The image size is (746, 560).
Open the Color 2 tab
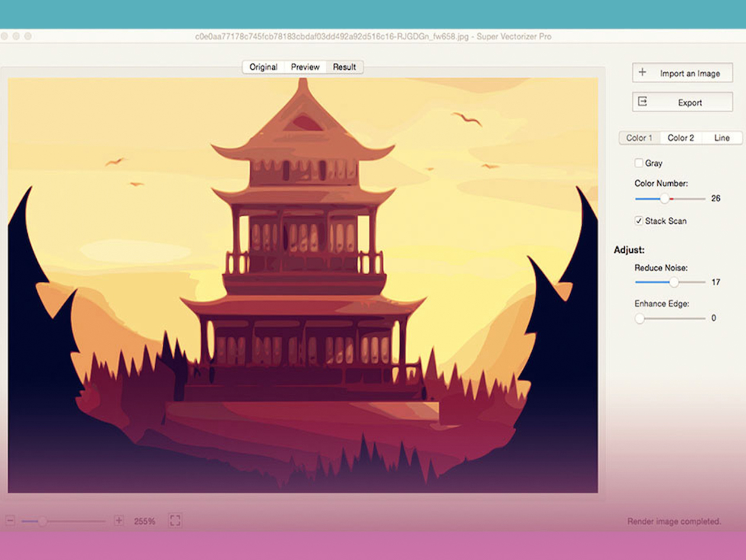[x=680, y=138]
